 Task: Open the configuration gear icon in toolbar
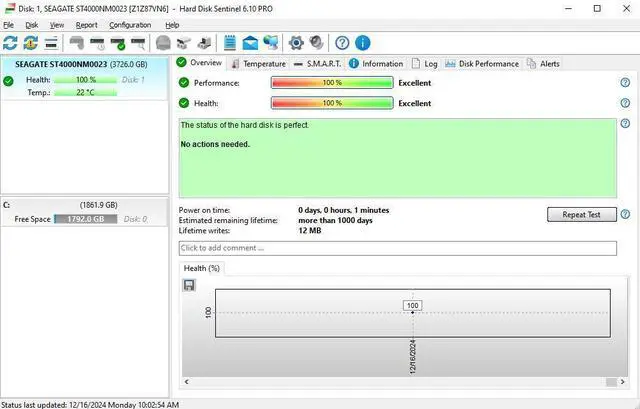tap(296, 43)
